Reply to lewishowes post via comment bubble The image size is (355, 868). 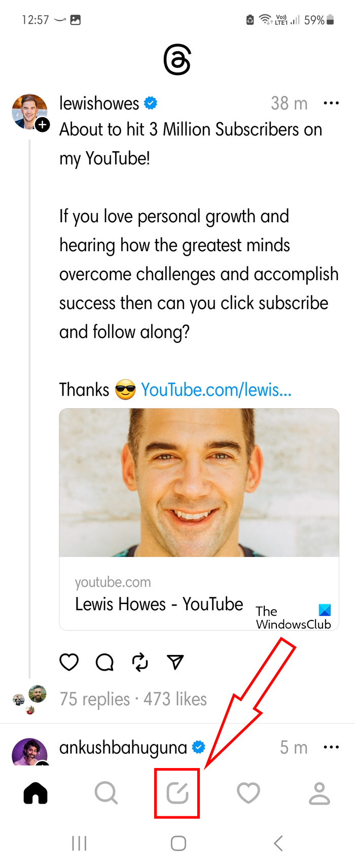coord(104,662)
